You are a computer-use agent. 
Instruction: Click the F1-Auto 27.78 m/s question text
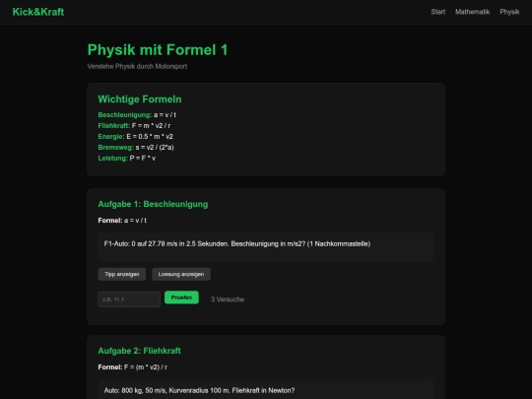[237, 244]
